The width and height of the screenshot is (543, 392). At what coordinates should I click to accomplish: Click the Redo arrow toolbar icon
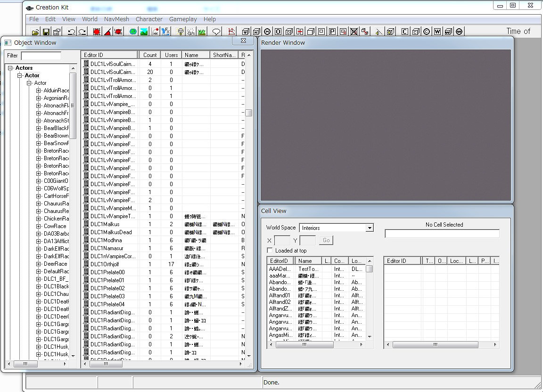(82, 32)
